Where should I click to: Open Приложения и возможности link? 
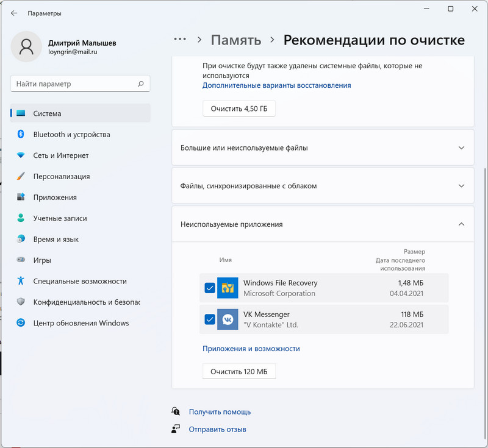click(251, 348)
